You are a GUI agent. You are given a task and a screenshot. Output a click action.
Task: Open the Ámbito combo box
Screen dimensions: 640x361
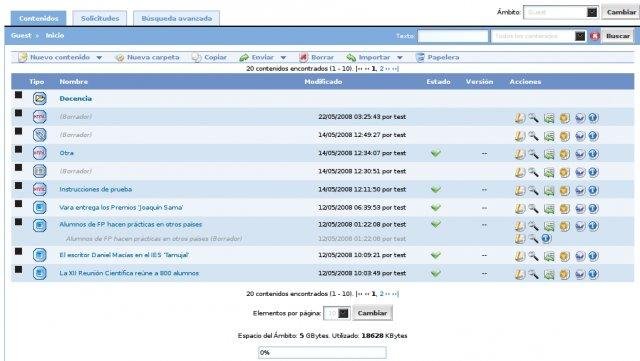point(561,12)
